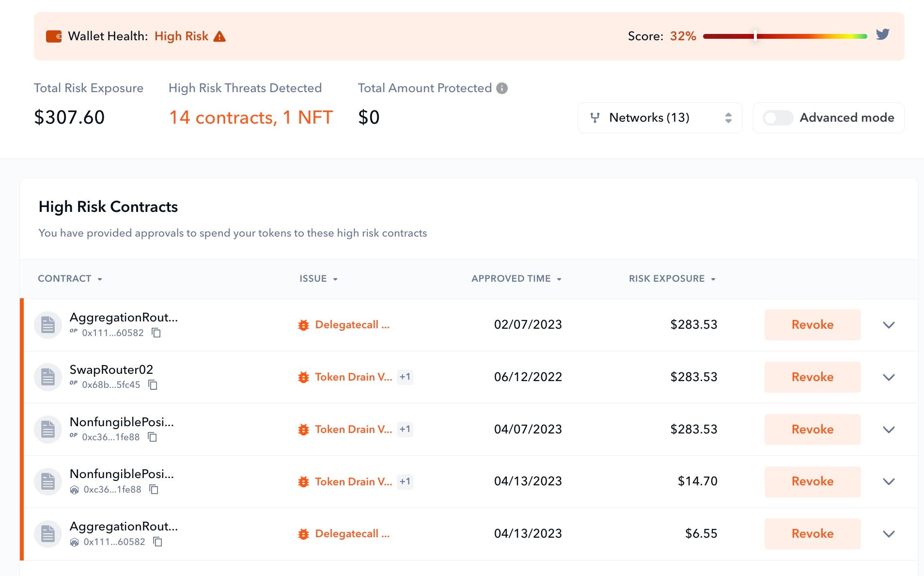Click the info icon beside Total Amount Protected
The width and height of the screenshot is (924, 576).
click(x=502, y=88)
